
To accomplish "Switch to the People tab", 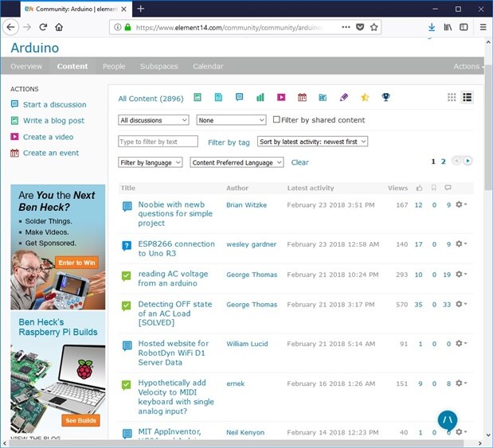I will pos(114,67).
